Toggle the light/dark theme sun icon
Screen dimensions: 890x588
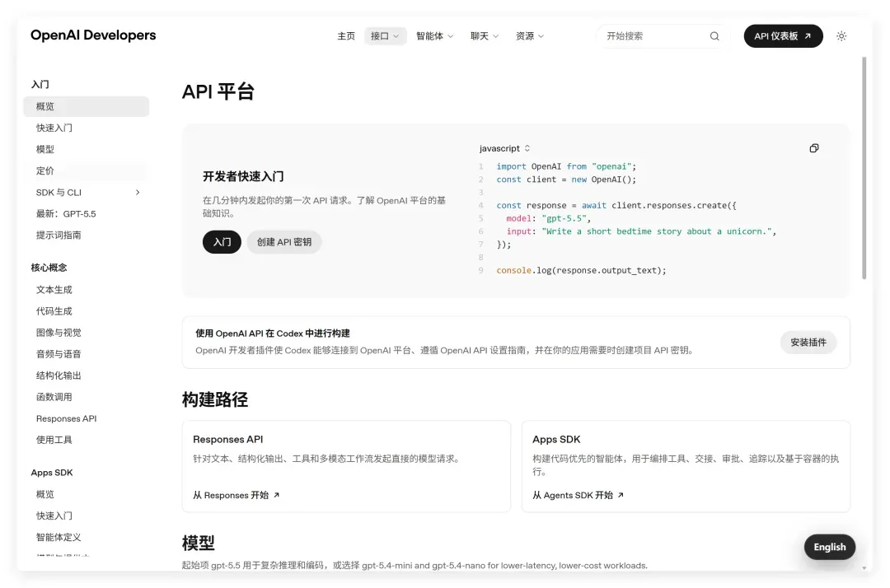841,36
